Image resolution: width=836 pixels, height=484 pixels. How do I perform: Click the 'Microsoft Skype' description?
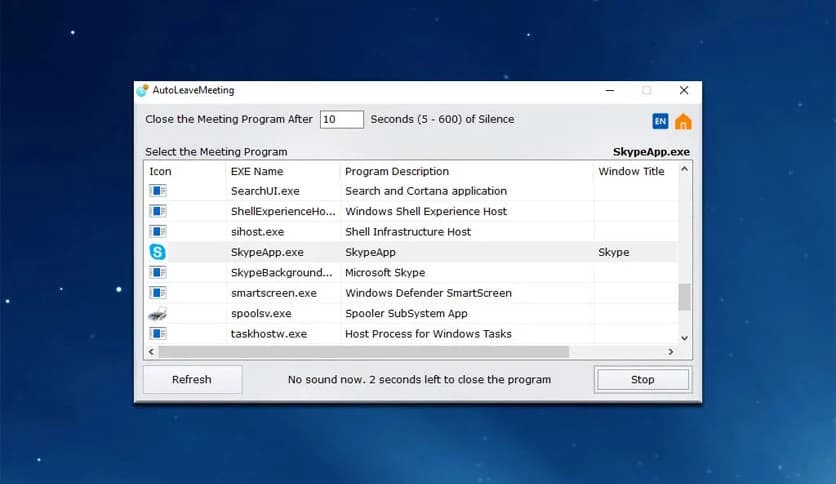pos(385,272)
